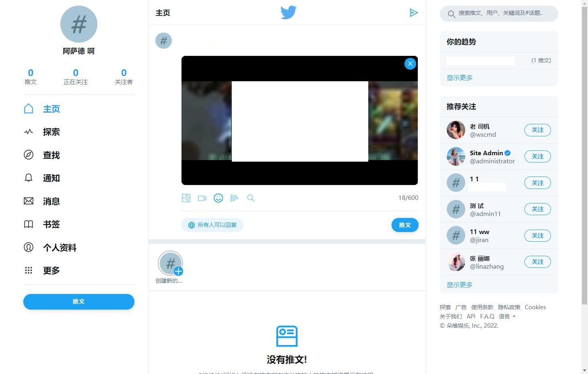Click the blue 推文 button in sidebar
Screen dimensions: 588x374
pyautogui.click(x=78, y=302)
